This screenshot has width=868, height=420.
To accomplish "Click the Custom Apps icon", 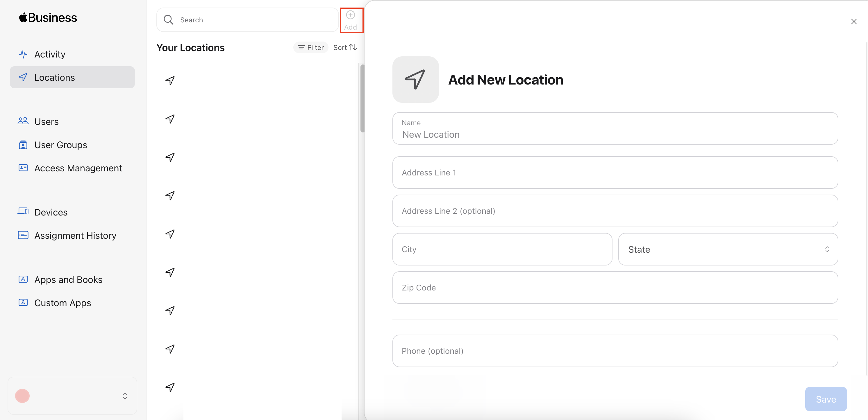I will pyautogui.click(x=23, y=302).
